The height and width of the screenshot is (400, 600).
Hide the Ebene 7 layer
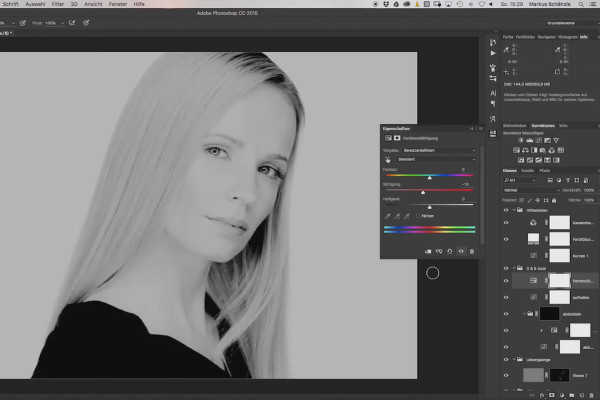coord(506,376)
